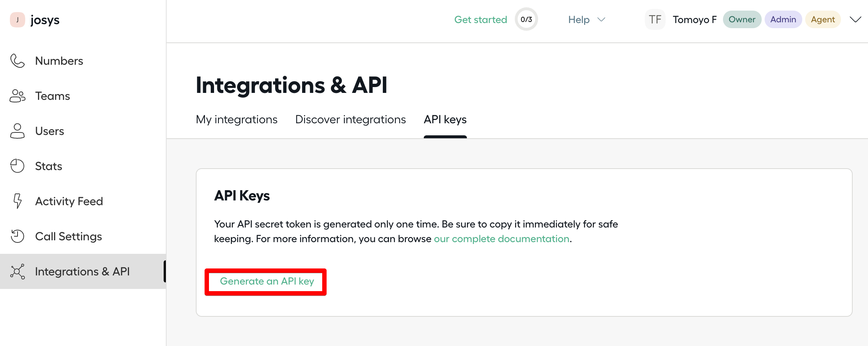Click the Activity Feed lightning icon
The image size is (868, 346).
coord(17,201)
